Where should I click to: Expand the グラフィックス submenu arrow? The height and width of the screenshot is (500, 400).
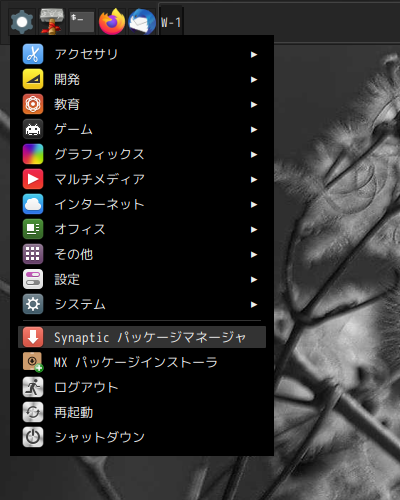[254, 154]
